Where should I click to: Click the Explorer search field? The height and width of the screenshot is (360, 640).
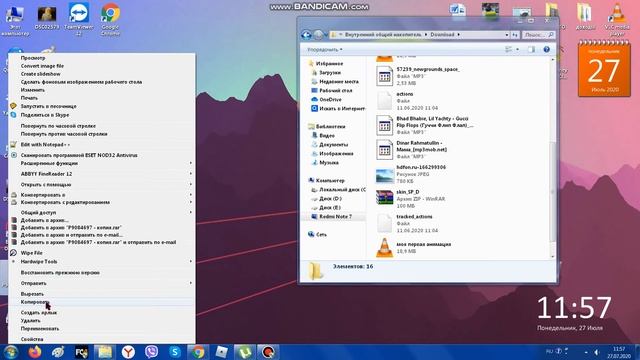click(538, 35)
